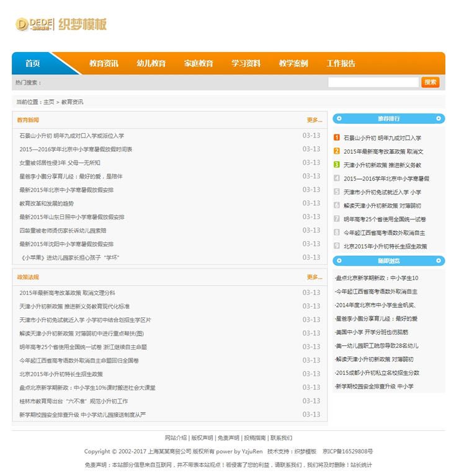Screen dimensions: 459x476
Task: Focus the search text input field
Action: coord(373,82)
